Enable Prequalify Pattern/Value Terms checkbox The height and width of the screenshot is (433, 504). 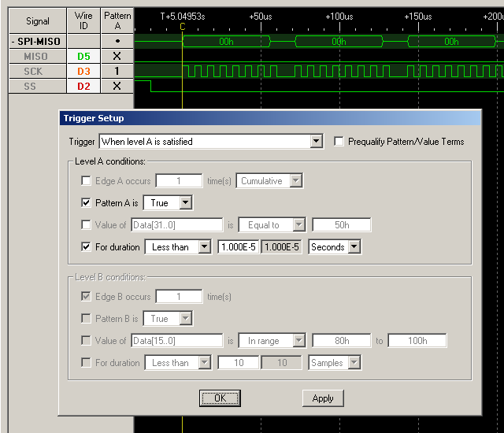click(x=339, y=142)
